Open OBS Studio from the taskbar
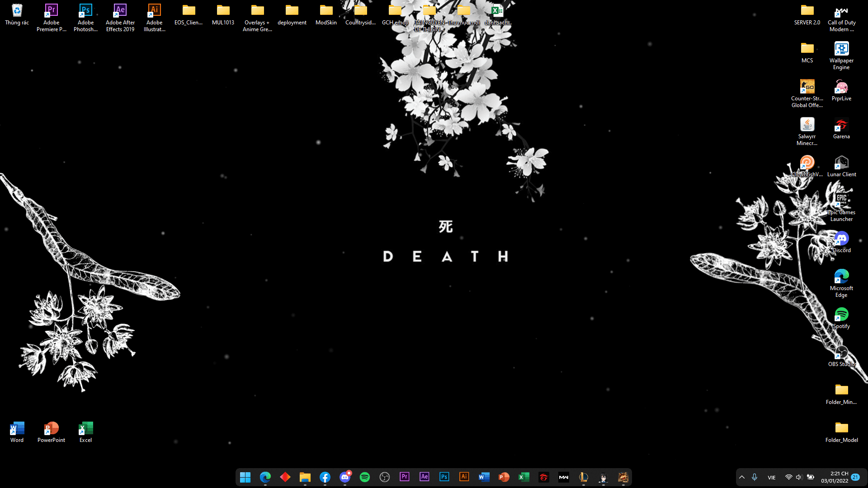This screenshot has width=868, height=488. (385, 477)
